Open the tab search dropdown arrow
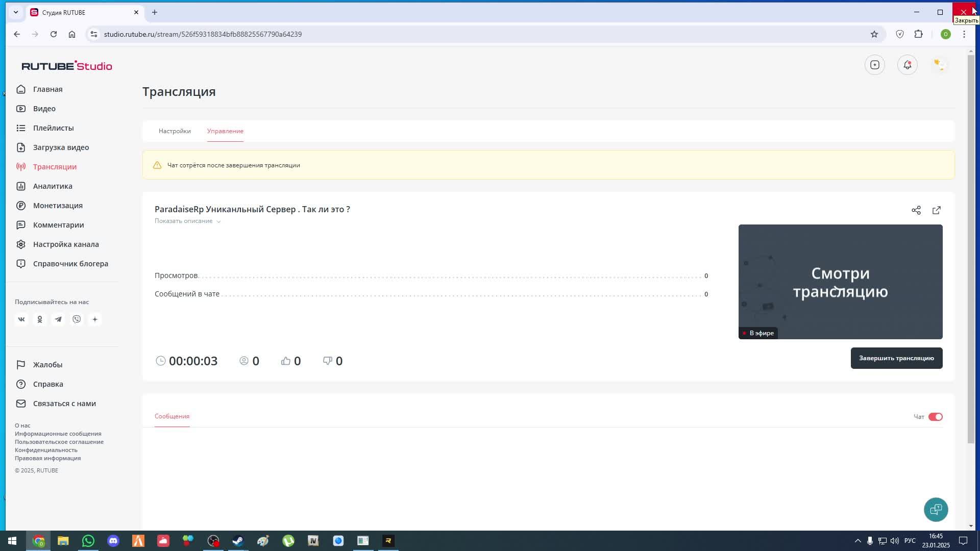 point(16,12)
